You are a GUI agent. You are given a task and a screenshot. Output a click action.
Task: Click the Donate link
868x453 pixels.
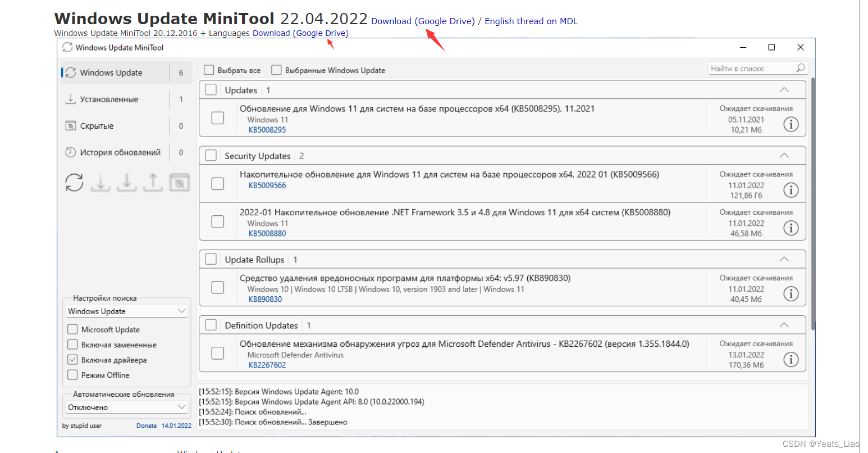pos(147,426)
